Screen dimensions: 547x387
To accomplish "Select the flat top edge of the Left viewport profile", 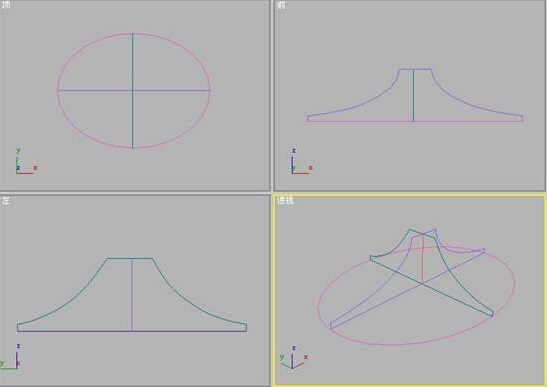I will pos(129,258).
